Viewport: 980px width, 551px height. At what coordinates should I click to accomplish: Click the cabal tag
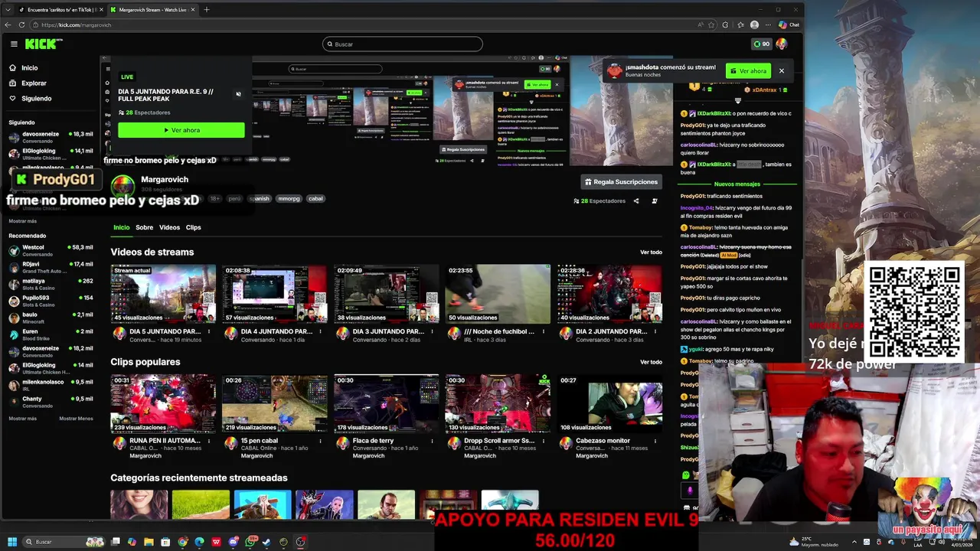tap(315, 199)
